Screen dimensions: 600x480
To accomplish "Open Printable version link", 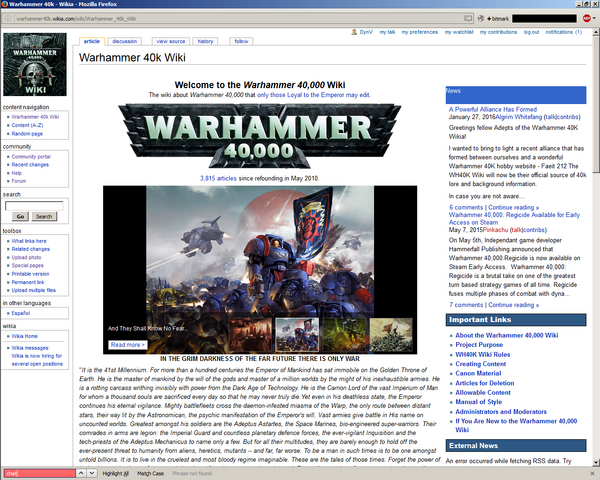I will [30, 274].
